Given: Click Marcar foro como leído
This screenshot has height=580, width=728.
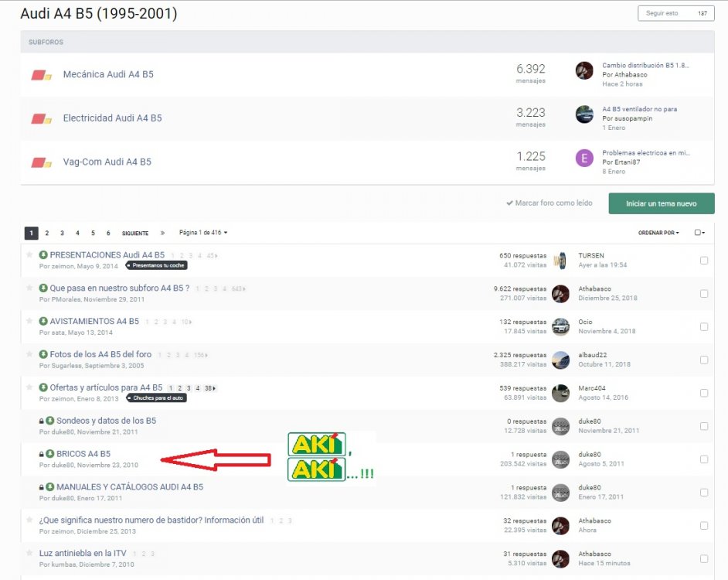Looking at the screenshot, I should [x=549, y=203].
